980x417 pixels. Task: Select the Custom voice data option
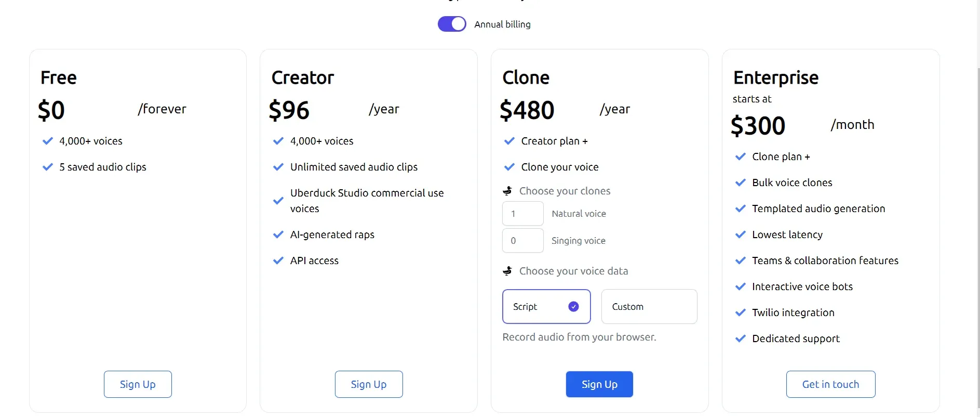[649, 306]
